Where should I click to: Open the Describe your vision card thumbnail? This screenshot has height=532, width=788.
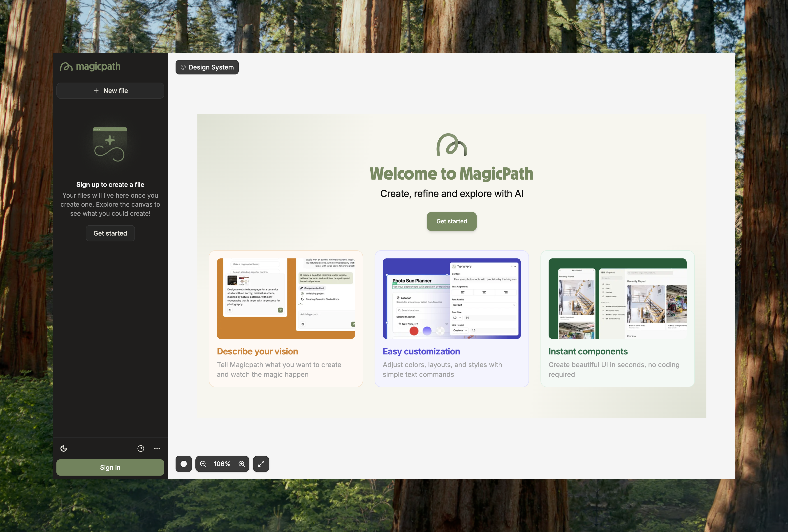pyautogui.click(x=285, y=298)
